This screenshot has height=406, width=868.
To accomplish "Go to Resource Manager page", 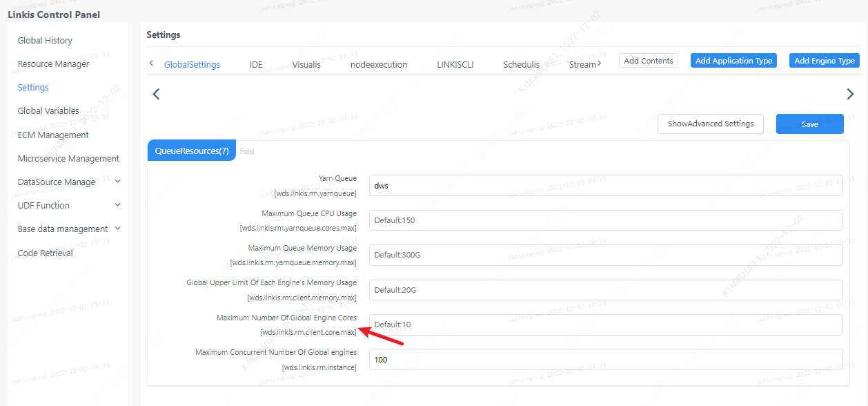I will tap(53, 64).
